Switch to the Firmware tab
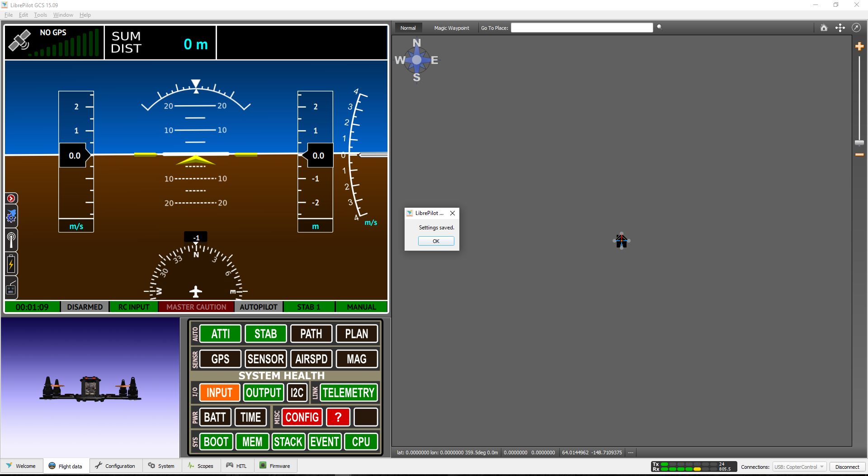Screen dimensions: 868x476 [x=275, y=466]
